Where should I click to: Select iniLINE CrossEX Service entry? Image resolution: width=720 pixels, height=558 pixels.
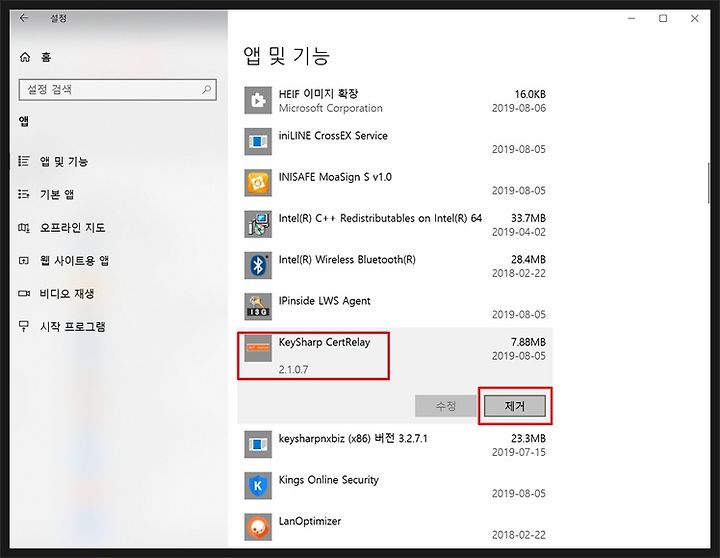pos(395,141)
